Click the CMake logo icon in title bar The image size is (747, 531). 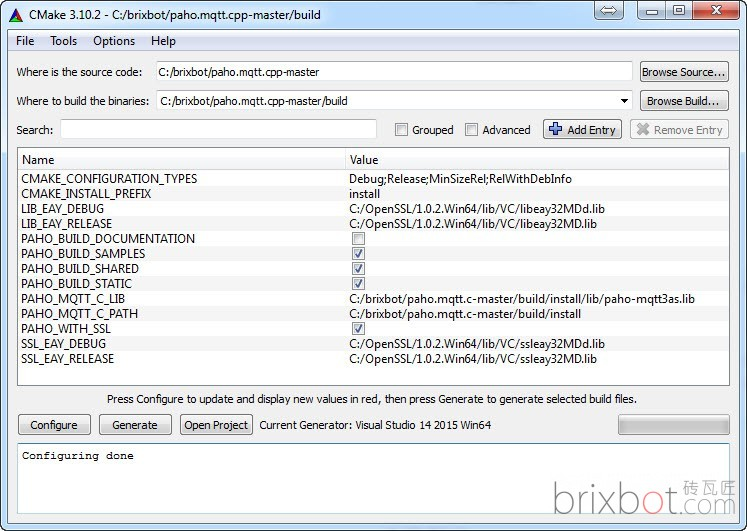click(x=15, y=11)
